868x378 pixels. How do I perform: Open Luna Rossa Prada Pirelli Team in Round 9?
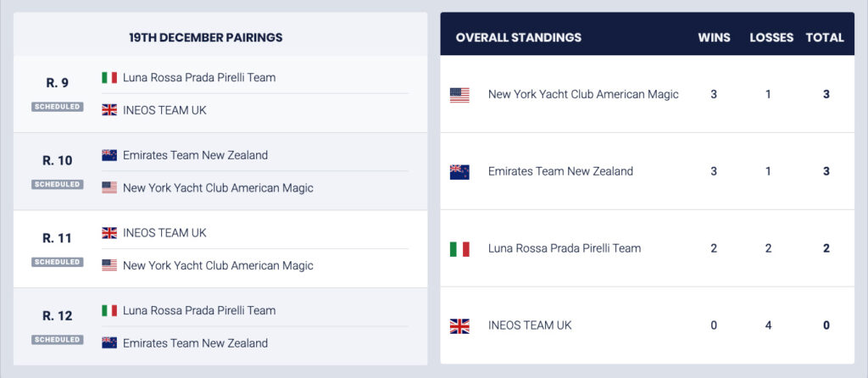click(x=199, y=78)
